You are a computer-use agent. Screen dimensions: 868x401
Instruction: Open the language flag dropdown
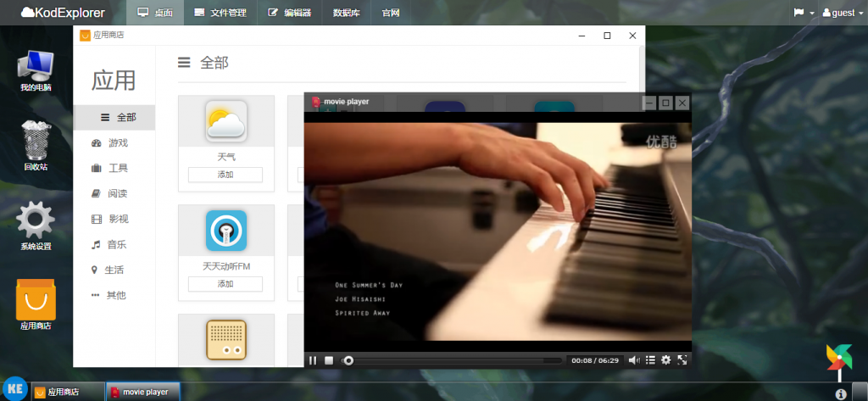[804, 13]
